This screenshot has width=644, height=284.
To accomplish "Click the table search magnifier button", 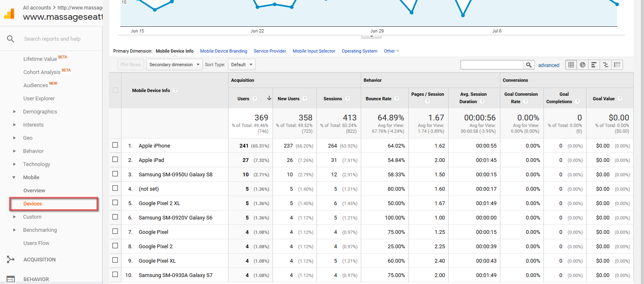I will pos(529,65).
